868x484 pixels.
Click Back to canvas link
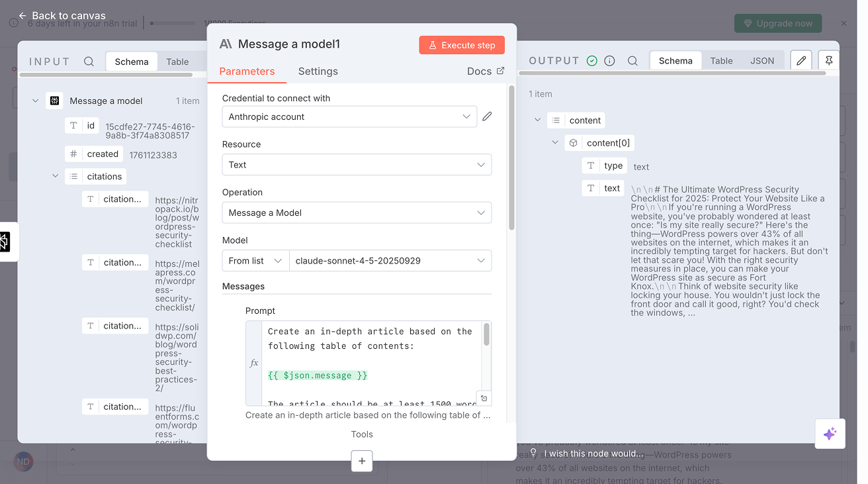(x=62, y=15)
